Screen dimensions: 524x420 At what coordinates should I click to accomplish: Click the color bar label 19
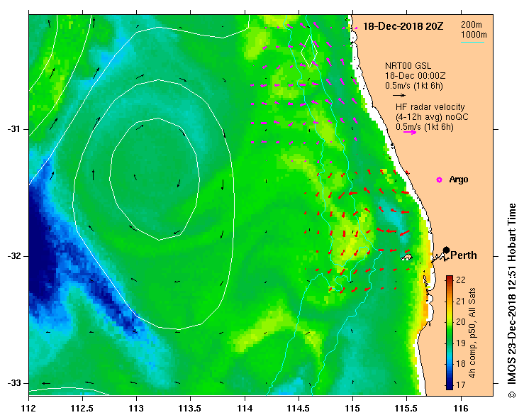click(x=461, y=343)
